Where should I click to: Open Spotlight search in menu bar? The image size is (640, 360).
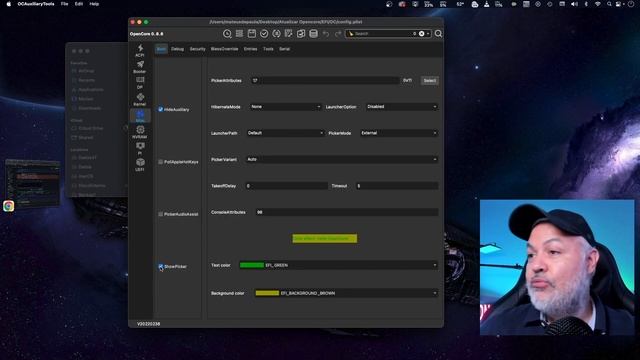609,4
